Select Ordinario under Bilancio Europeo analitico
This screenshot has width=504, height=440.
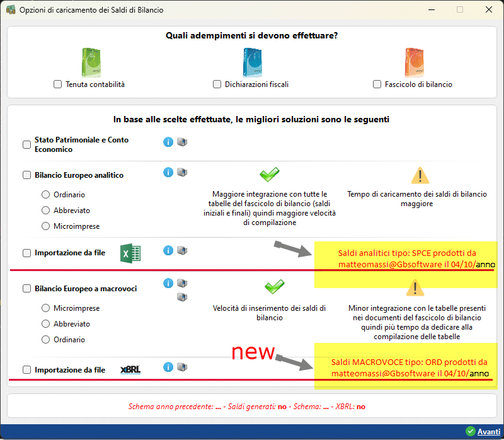point(45,195)
